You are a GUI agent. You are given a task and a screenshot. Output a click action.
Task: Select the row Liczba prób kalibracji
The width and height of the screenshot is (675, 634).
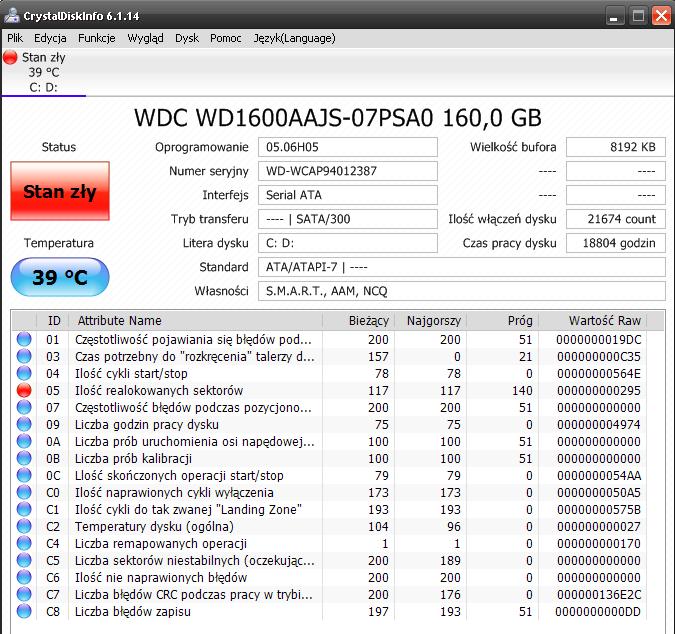329,458
